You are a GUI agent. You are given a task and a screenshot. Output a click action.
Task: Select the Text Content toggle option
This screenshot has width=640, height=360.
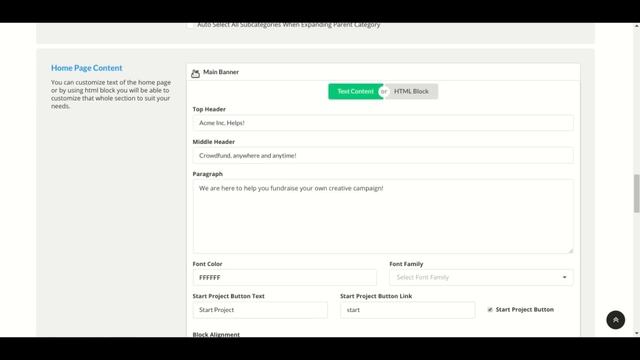pos(355,91)
